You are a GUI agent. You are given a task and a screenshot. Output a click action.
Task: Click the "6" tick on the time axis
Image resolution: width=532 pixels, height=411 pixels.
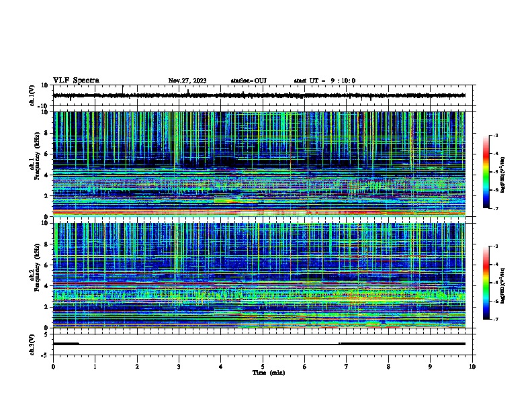305,367
